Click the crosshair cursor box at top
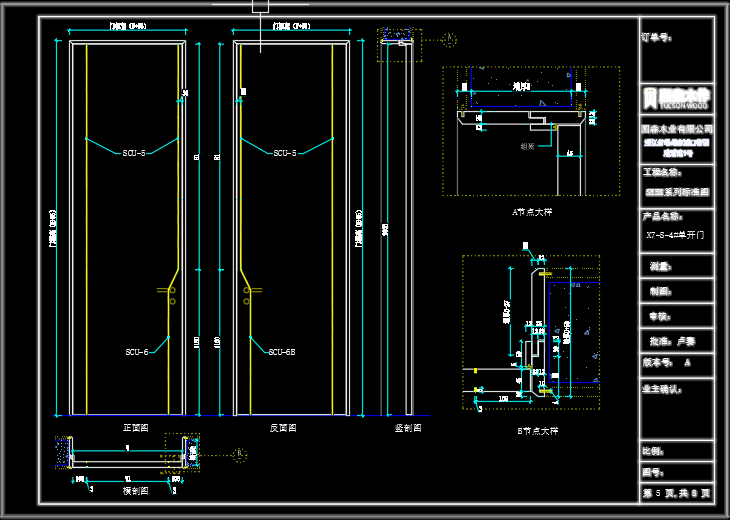Viewport: 730px width, 520px height. [x=260, y=5]
